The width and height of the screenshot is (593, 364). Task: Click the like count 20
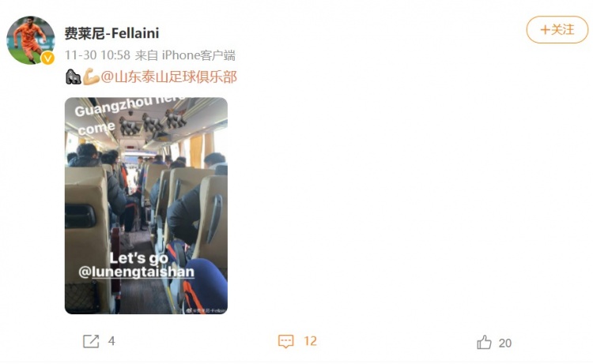point(505,343)
